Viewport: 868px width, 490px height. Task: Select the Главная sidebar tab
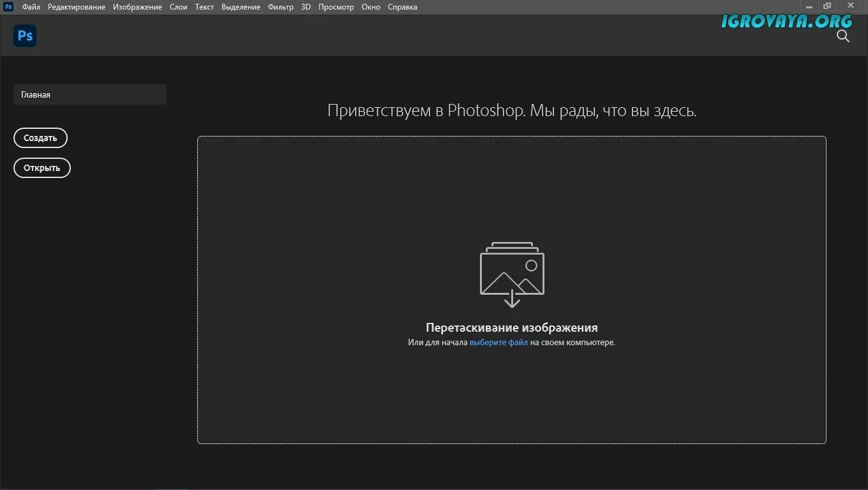(90, 94)
